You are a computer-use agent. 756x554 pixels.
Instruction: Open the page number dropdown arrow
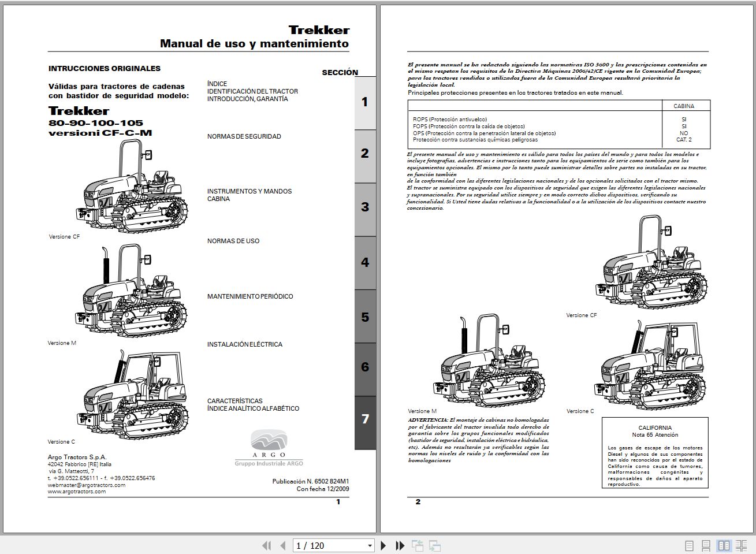(370, 545)
